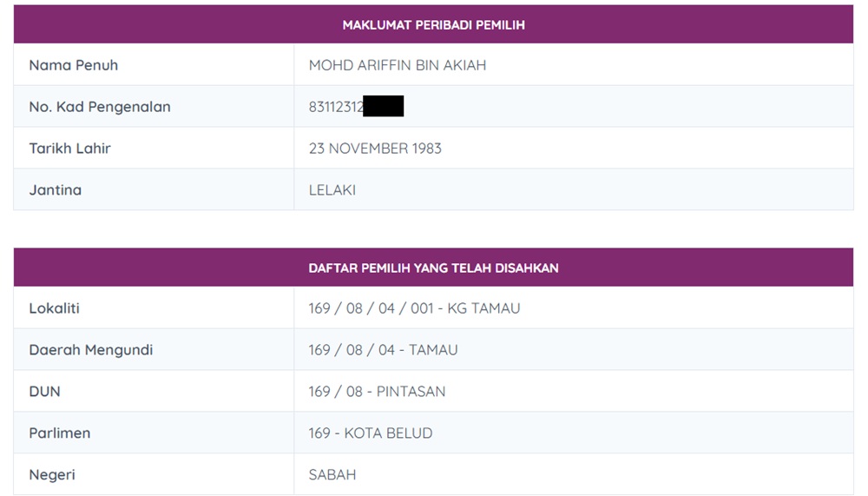Select the Nama Penuh label
Screen dimensions: 868x496
tap(73, 65)
